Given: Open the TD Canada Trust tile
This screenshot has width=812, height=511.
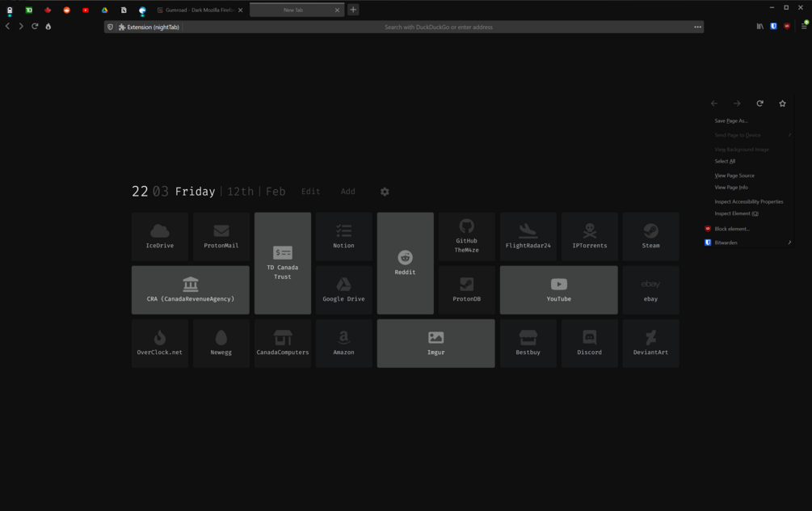Looking at the screenshot, I should point(282,264).
